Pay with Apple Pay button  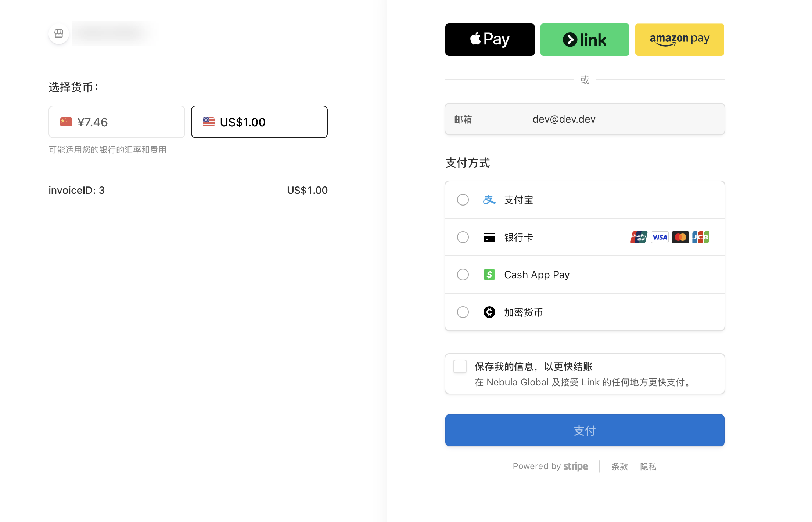tap(490, 40)
